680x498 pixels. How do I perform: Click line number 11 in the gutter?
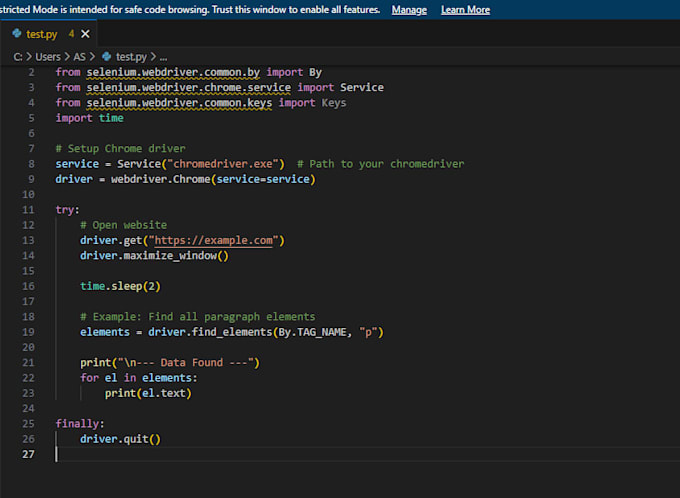[x=28, y=210]
